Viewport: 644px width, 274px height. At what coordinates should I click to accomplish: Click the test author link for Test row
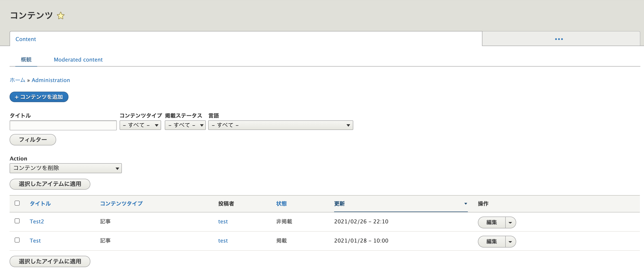pyautogui.click(x=223, y=240)
